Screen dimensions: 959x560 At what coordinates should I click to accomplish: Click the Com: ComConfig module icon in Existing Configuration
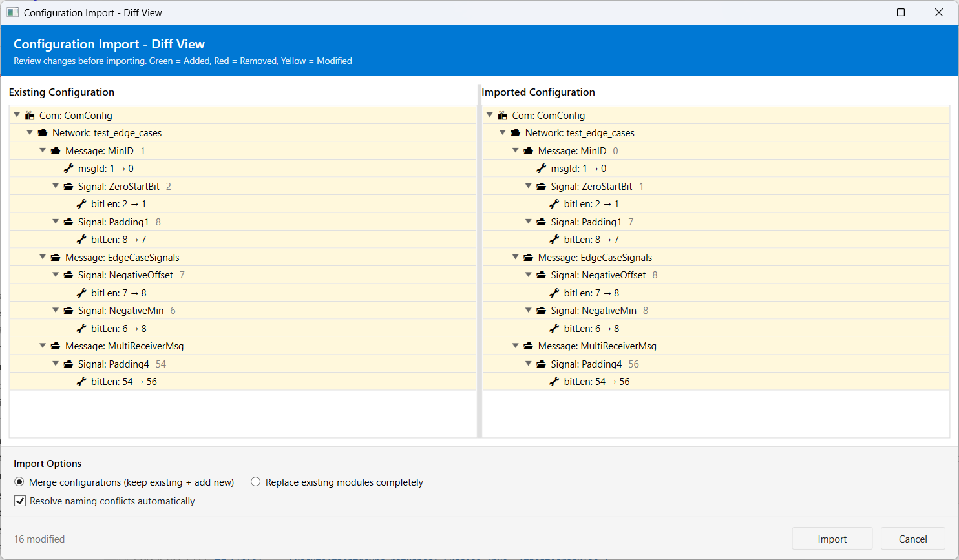30,116
